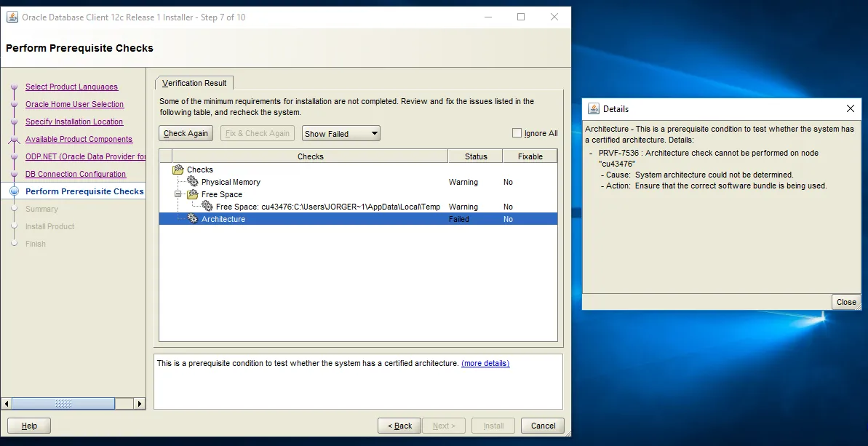Click the Perform Prerequisite Checks step bullet
The height and width of the screenshot is (446, 868).
pyautogui.click(x=15, y=191)
